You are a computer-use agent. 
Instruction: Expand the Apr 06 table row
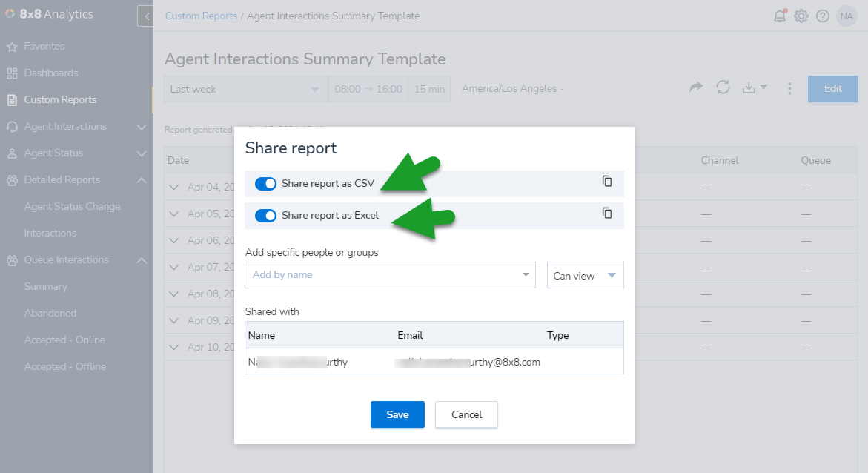tap(173, 240)
